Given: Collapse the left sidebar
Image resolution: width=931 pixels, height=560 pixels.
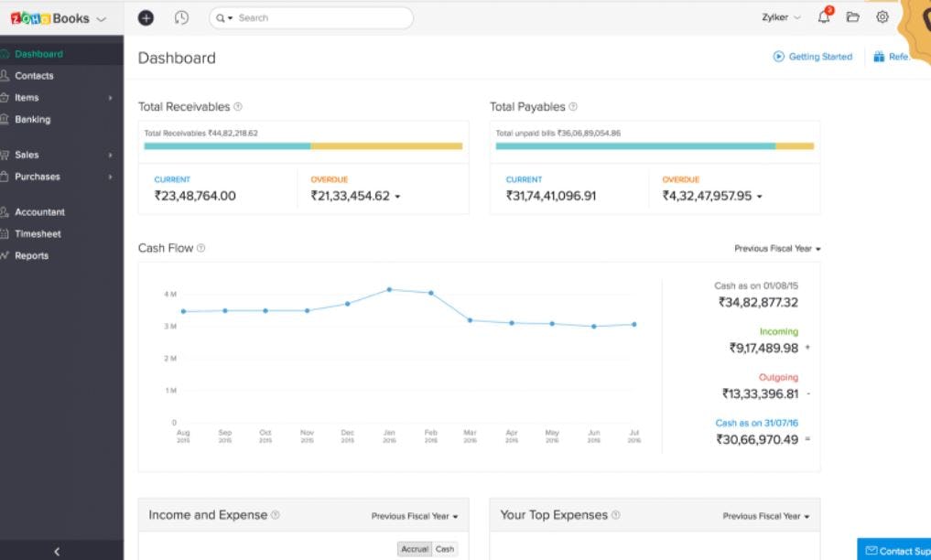Looking at the screenshot, I should 57,551.
